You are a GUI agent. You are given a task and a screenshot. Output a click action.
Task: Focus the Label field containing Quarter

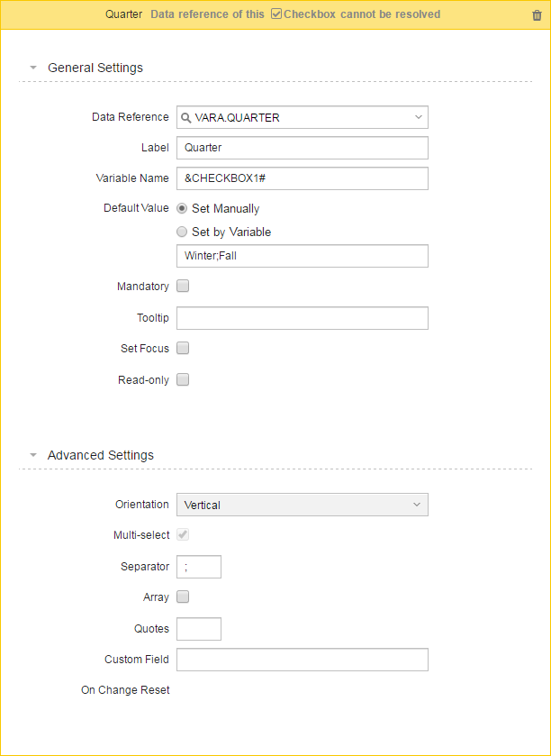tap(303, 148)
